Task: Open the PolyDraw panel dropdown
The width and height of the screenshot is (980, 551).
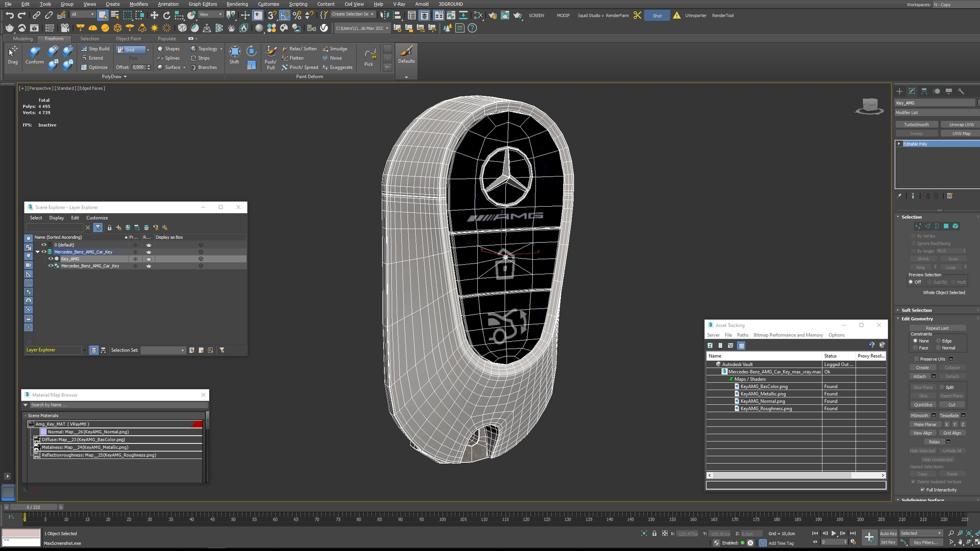Action: click(x=114, y=77)
